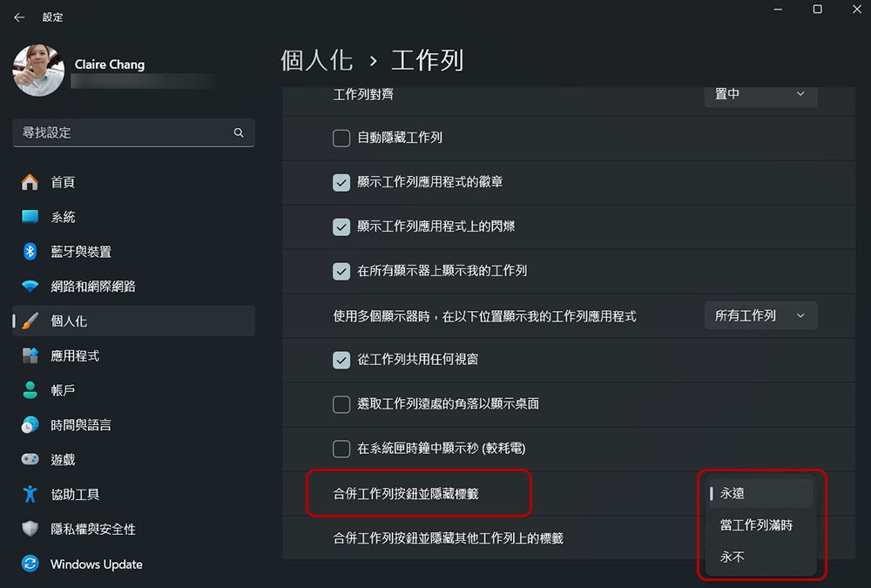Open 首頁 home icon in sidebar

click(30, 182)
